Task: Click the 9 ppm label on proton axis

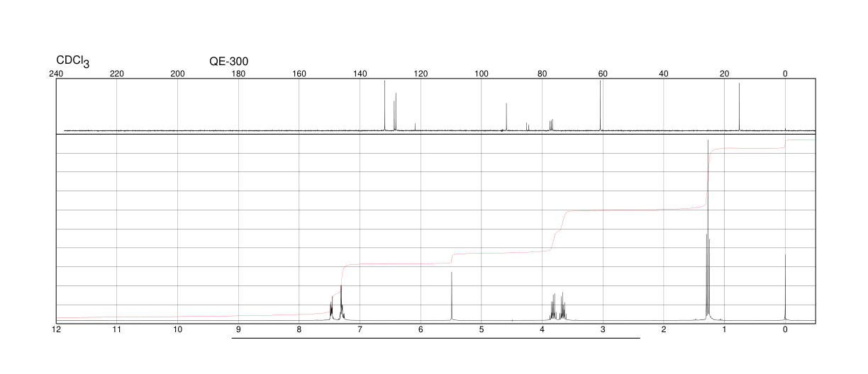Action: tap(239, 330)
